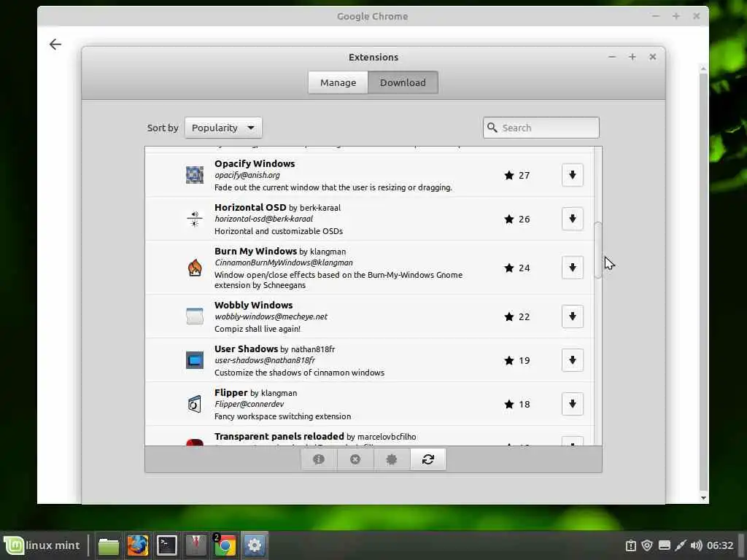Click the search magnifier icon
Screen dimensions: 747x560
(492, 128)
